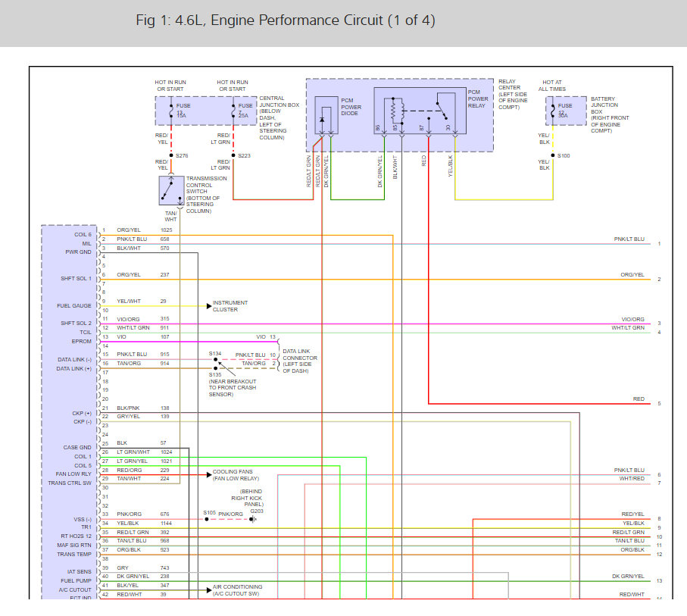Click the arrow pointing to Cooling Fans

209,475
